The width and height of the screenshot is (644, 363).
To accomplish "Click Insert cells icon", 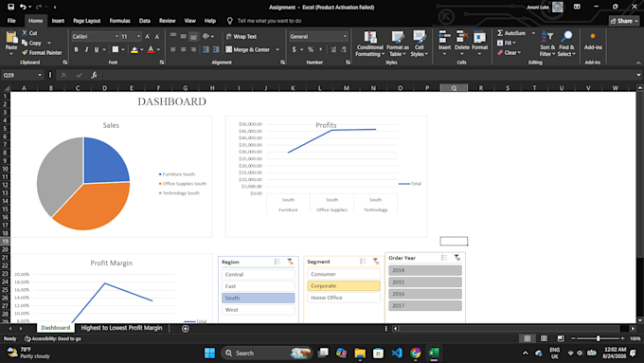I will 444,37.
